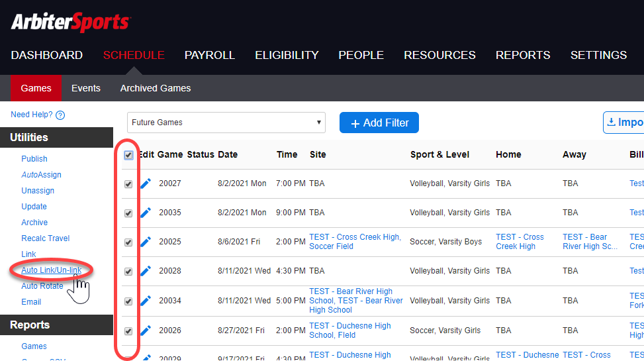Click the edit pencil for game 20027
This screenshot has height=361, width=644.
tap(146, 183)
